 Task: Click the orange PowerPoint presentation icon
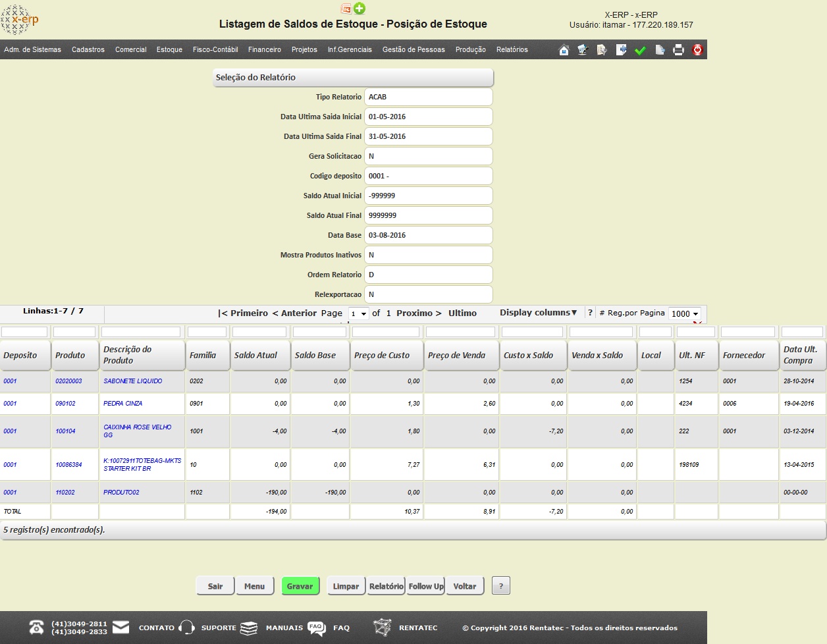click(x=346, y=9)
